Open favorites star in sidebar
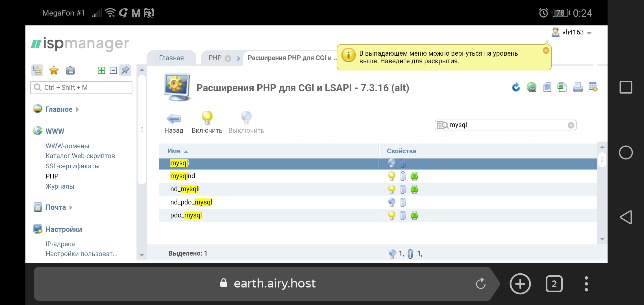This screenshot has height=305, width=644. click(x=54, y=70)
